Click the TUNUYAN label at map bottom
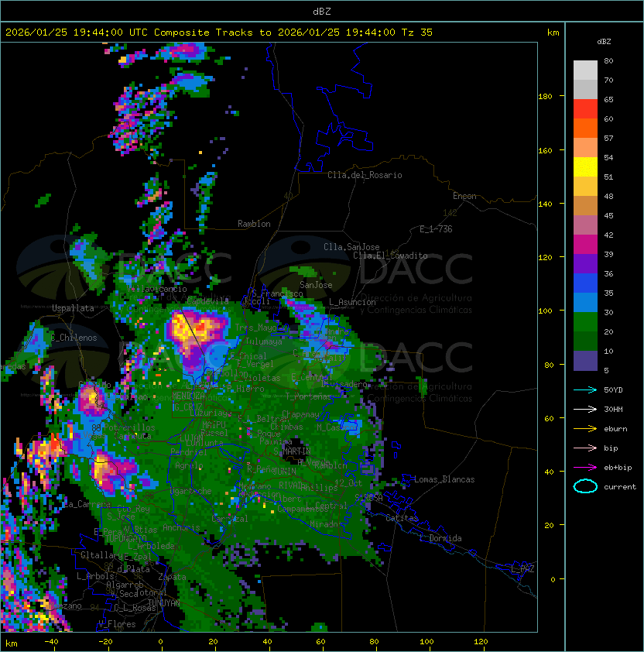The image size is (644, 652). click(x=164, y=603)
